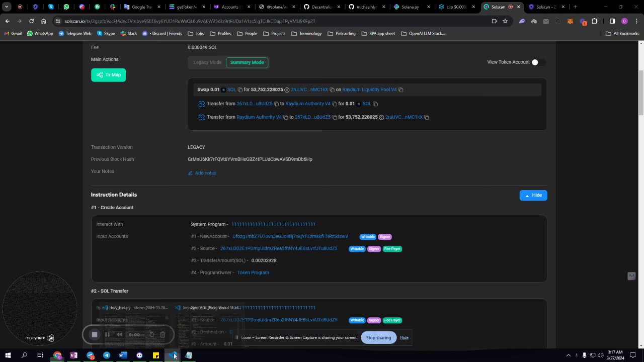Open MetaMask fox extension
Screen dimensions: 644x362
click(x=570, y=21)
